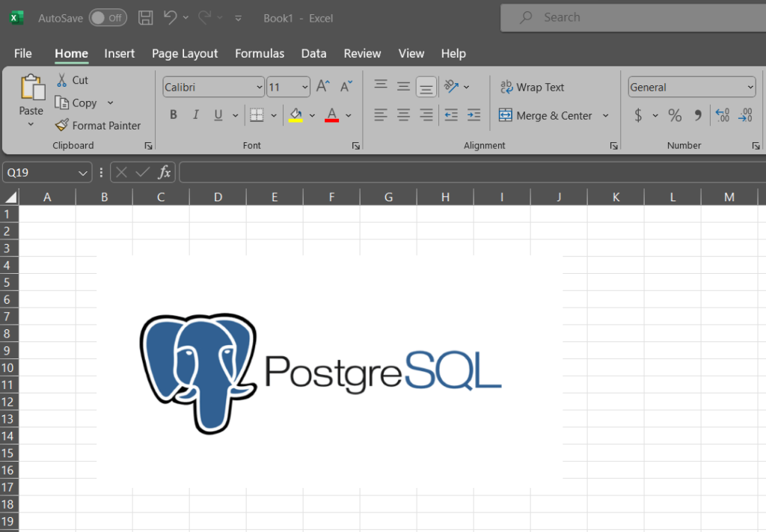Expand the Paste options arrow
Screen dimensions: 766x532
[31, 124]
